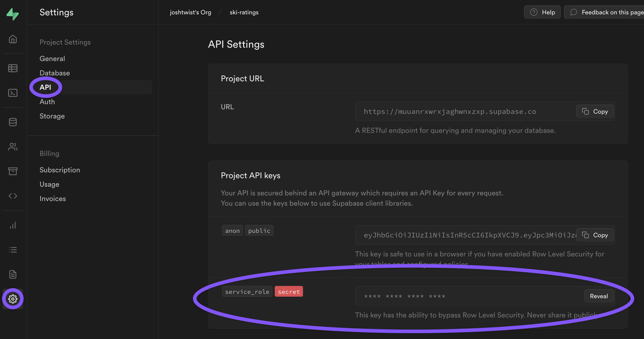Open the Logs list icon
644x339 pixels.
point(13,250)
